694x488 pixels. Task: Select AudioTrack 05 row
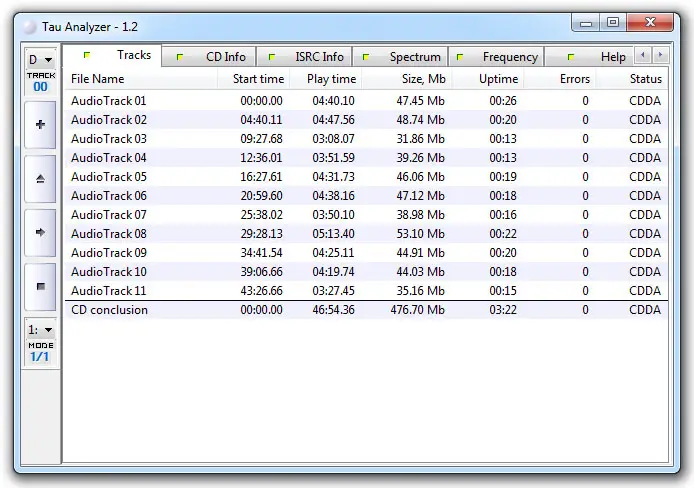366,177
